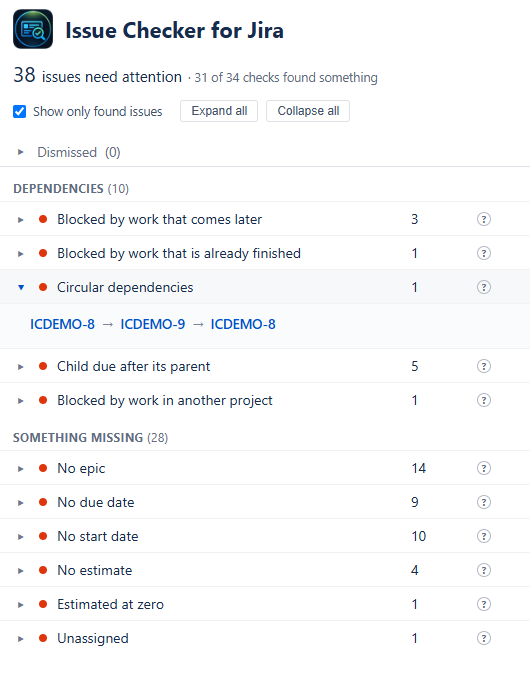
Task: Click the No due date count 9
Action: click(414, 503)
